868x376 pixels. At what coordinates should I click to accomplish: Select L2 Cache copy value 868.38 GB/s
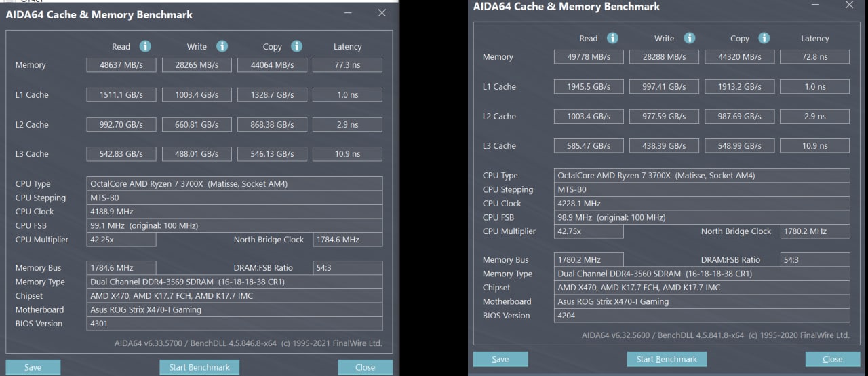pyautogui.click(x=272, y=125)
